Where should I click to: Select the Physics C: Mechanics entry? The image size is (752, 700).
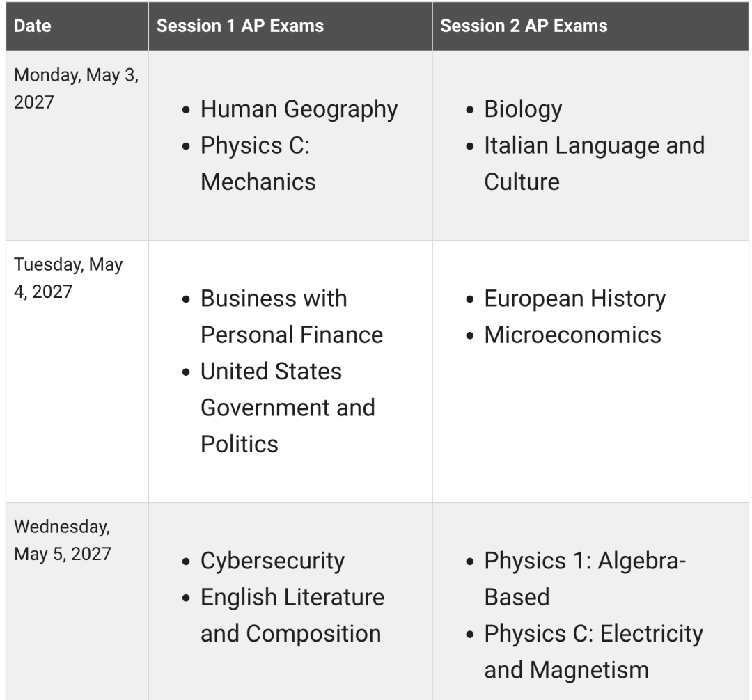click(258, 164)
